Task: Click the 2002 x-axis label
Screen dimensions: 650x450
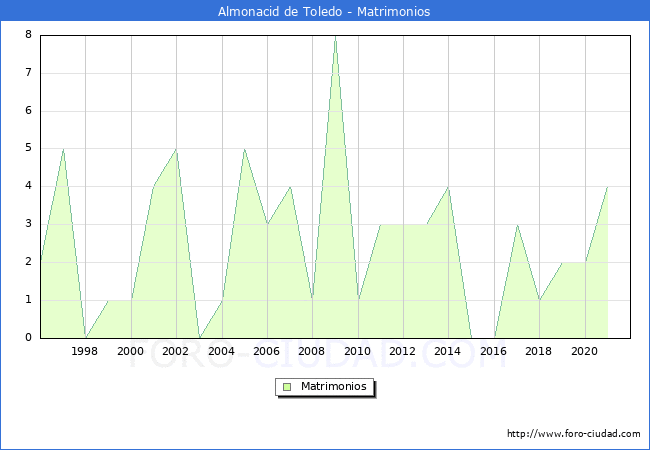Action: click(x=175, y=351)
